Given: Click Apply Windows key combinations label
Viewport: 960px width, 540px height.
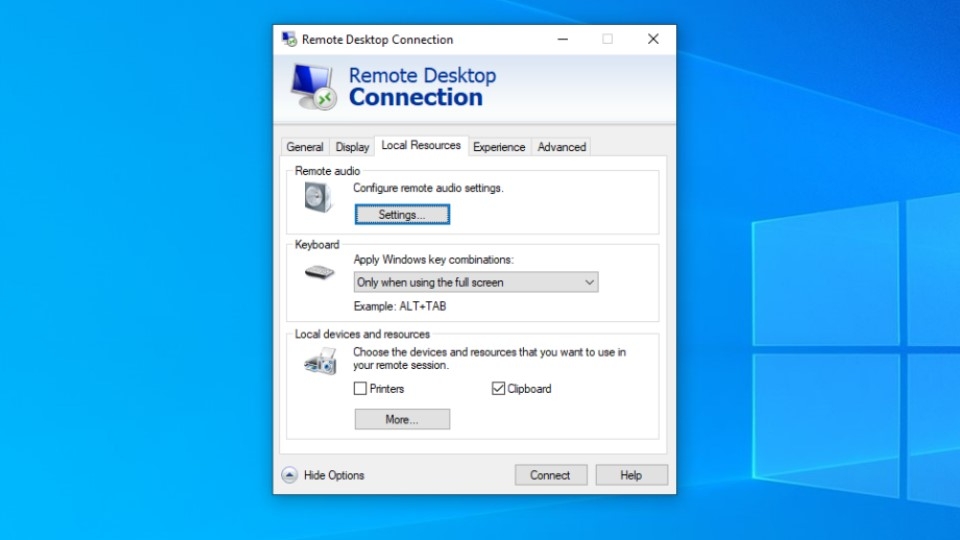Looking at the screenshot, I should click(x=433, y=260).
